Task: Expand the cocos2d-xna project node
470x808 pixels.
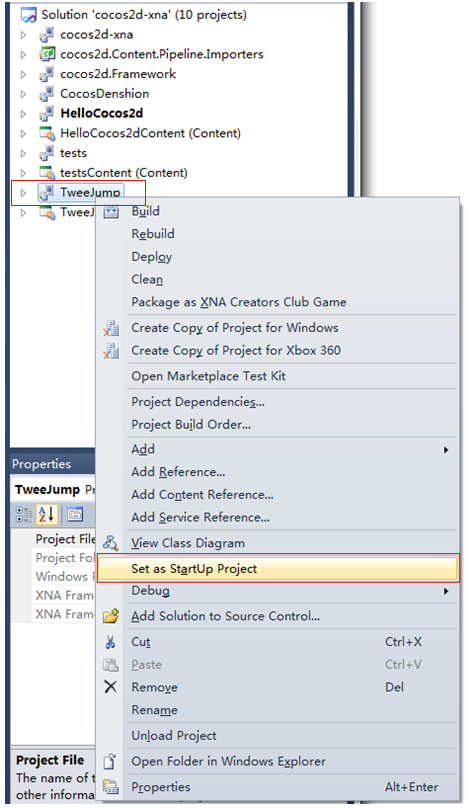Action: tap(23, 35)
